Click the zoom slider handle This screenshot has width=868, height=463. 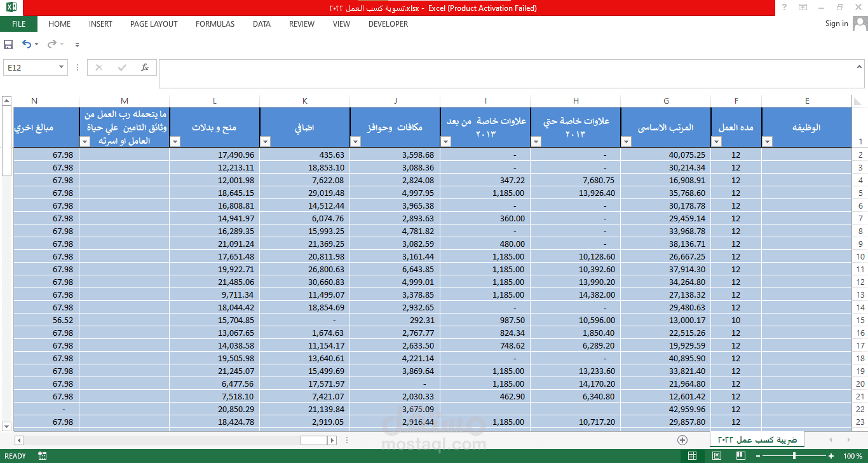tap(794, 456)
